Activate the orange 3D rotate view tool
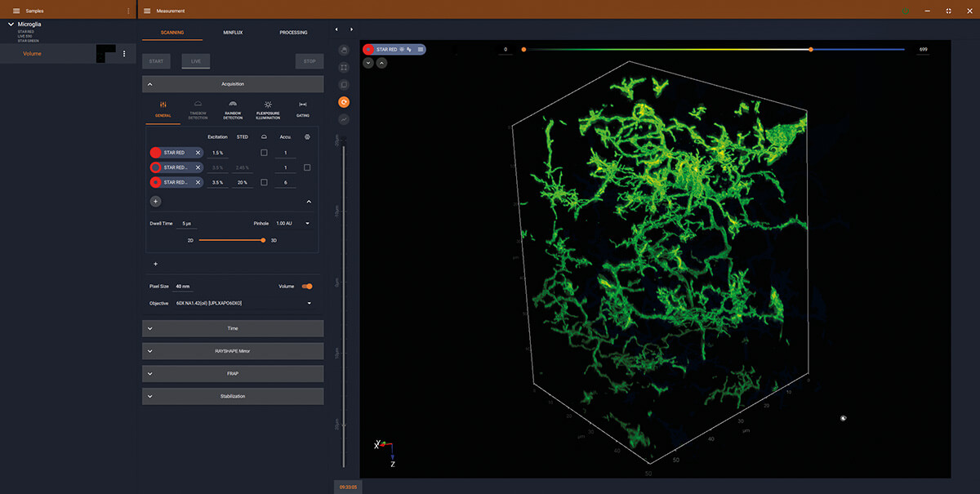Viewport: 980px width, 494px height. coord(345,102)
